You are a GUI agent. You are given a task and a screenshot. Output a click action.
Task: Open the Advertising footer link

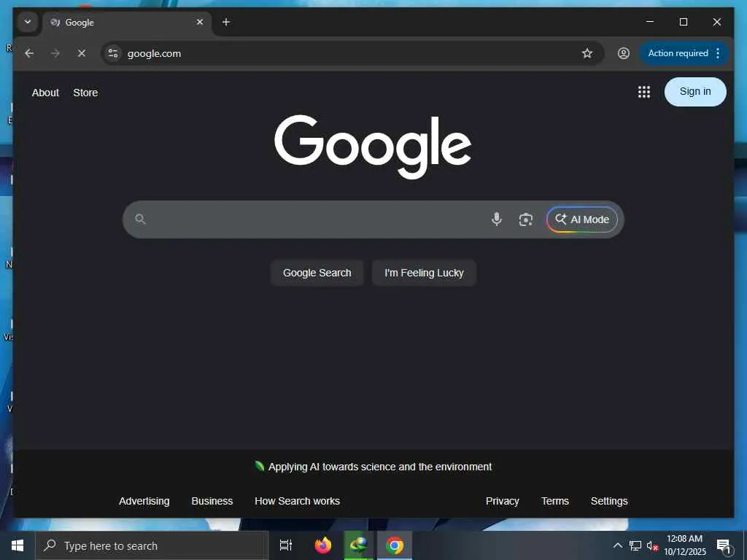(x=144, y=501)
